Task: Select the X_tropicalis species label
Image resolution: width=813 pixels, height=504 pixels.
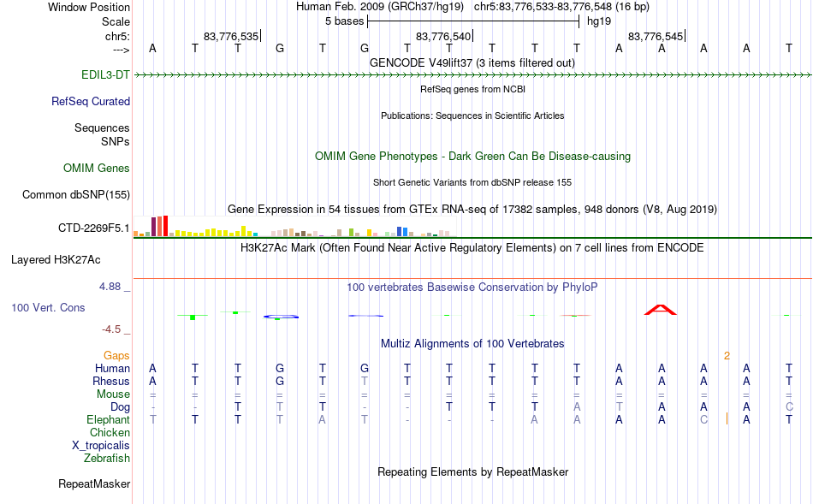Action: click(101, 446)
